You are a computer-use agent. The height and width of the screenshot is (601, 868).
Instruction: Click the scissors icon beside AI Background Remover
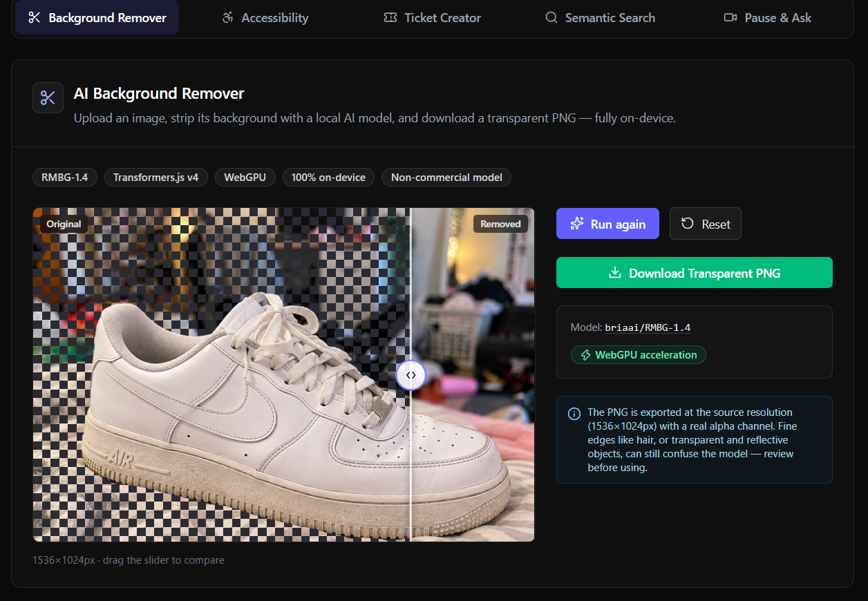tap(48, 97)
